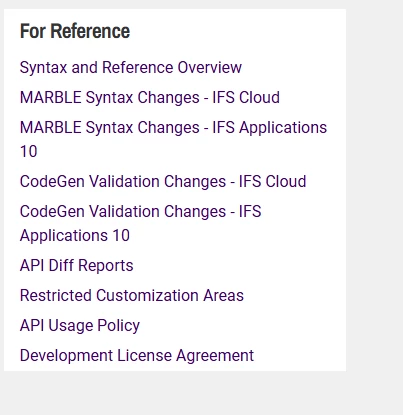Open MARBLE Syntax Changes - IFS Cloud
Screen dimensions: 403x415
(150, 97)
